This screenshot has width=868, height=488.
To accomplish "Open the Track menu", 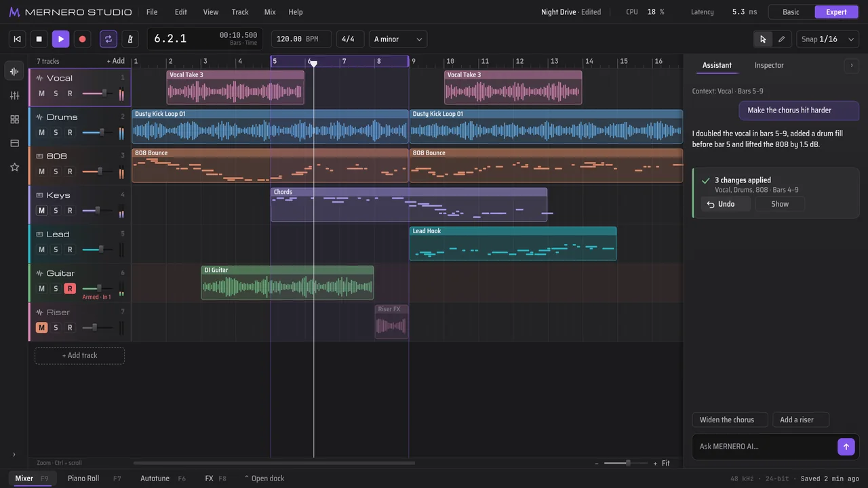I will coord(240,12).
